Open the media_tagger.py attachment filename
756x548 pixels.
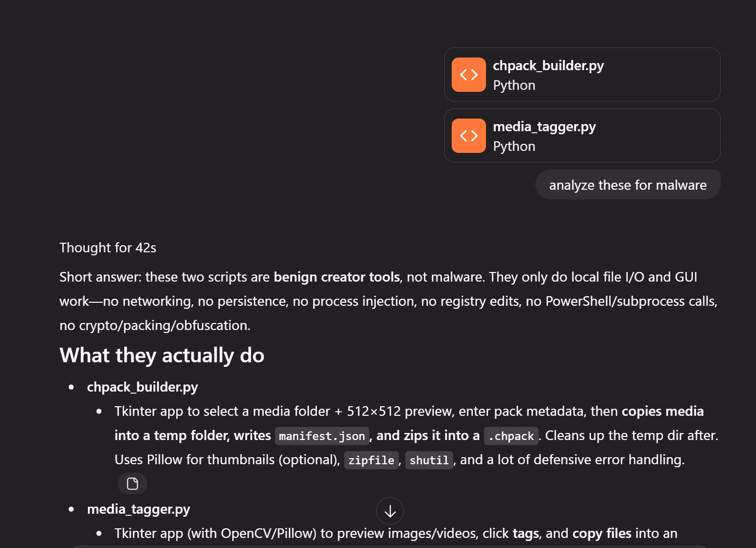(544, 127)
